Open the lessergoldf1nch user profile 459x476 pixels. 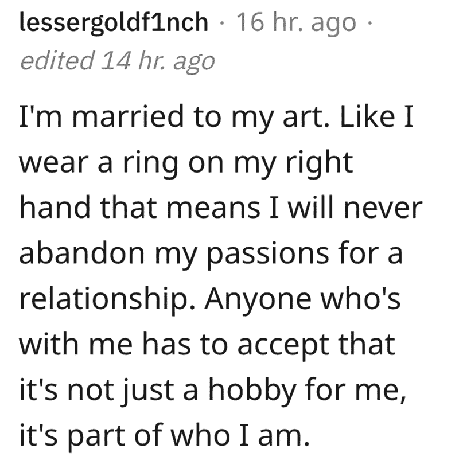tap(114, 23)
